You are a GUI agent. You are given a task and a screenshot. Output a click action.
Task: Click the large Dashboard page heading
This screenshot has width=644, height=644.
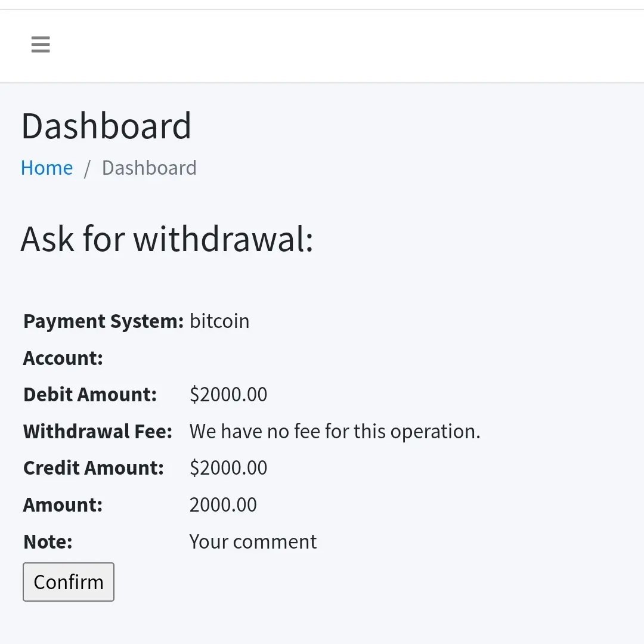click(106, 126)
